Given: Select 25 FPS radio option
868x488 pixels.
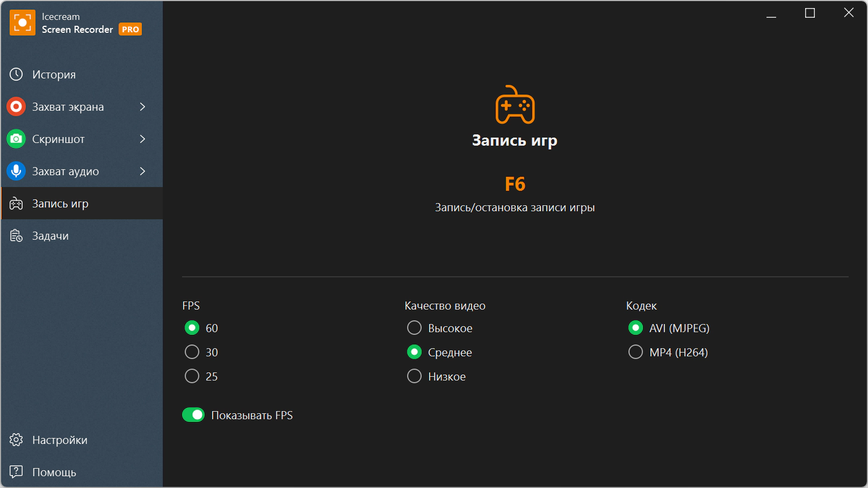Looking at the screenshot, I should (x=192, y=376).
